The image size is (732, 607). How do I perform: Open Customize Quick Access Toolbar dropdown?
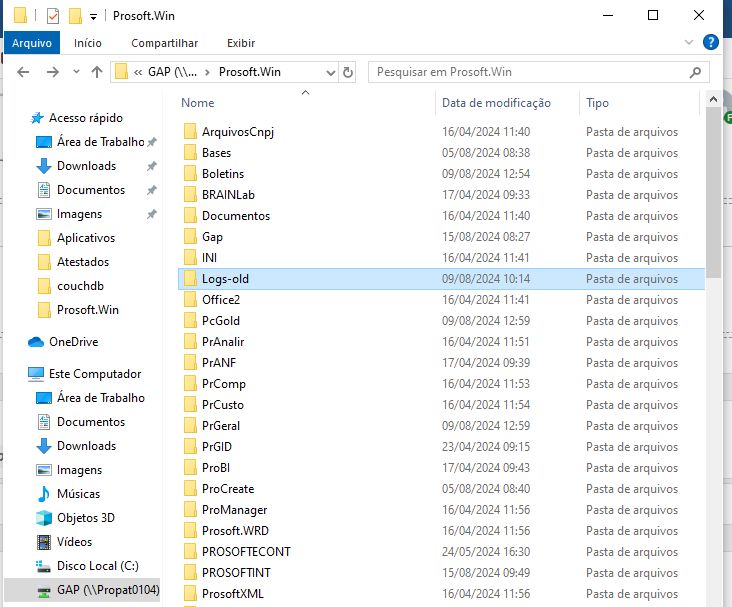[x=93, y=17]
